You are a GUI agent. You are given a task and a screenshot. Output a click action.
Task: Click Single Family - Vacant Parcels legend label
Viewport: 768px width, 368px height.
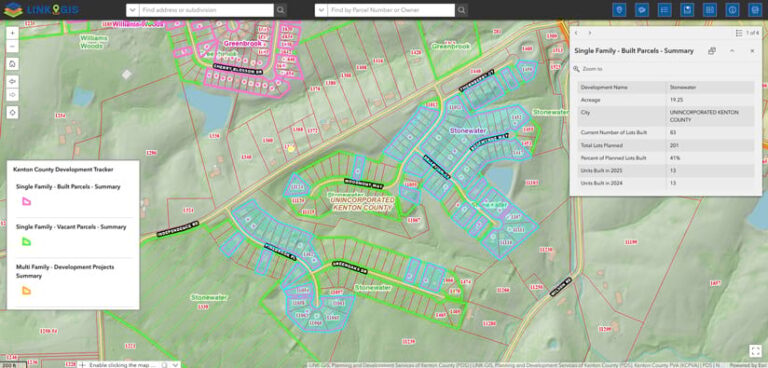tap(71, 227)
